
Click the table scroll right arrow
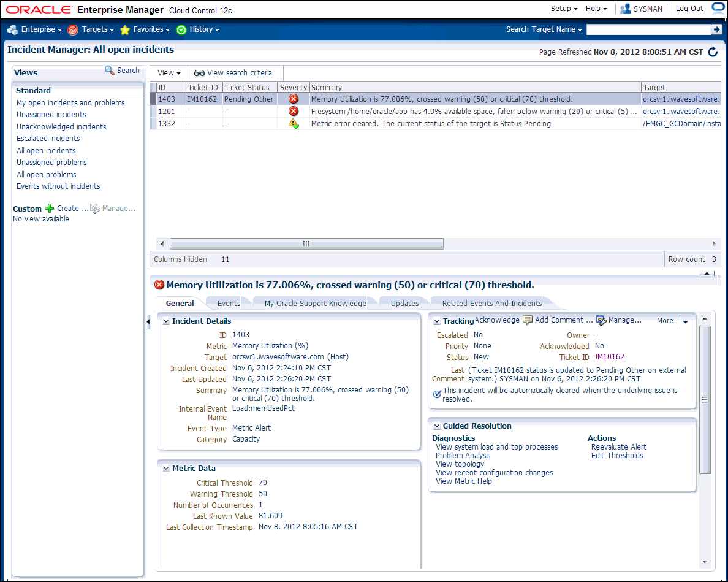point(714,244)
